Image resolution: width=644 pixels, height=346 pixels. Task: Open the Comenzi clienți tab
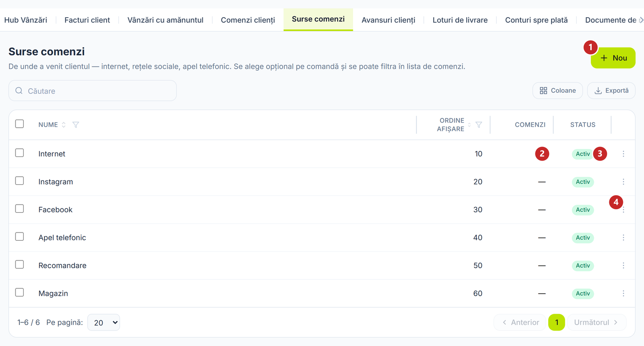point(248,20)
